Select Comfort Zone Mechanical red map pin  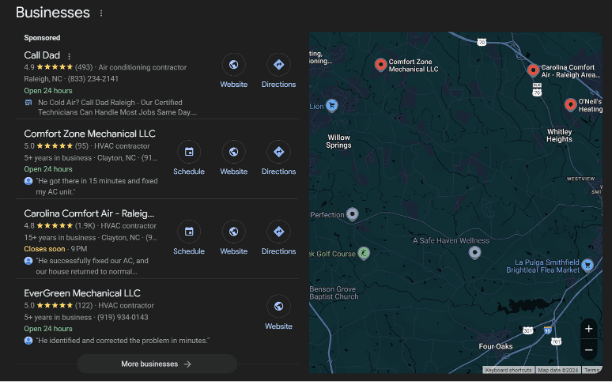[x=381, y=64]
